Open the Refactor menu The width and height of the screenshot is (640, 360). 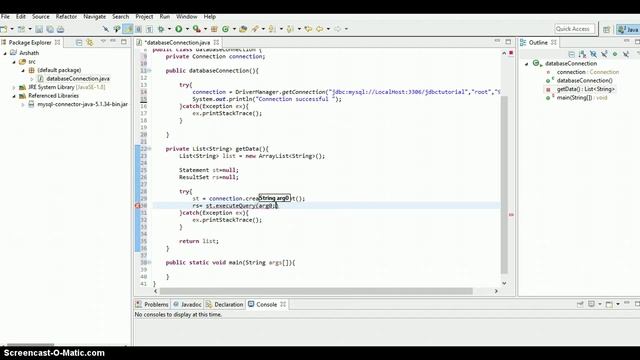(66, 16)
